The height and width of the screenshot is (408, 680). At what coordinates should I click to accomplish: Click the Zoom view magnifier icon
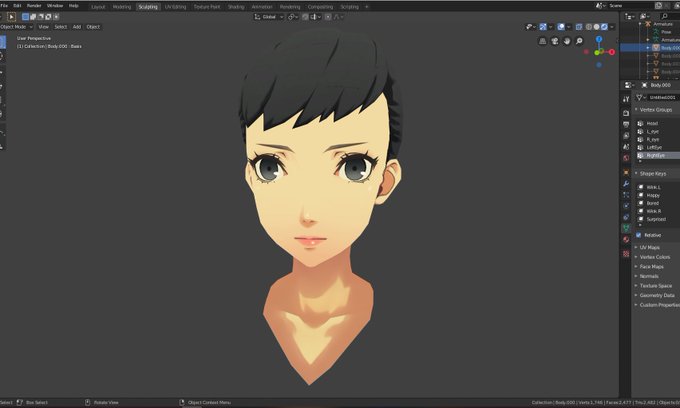click(x=579, y=41)
